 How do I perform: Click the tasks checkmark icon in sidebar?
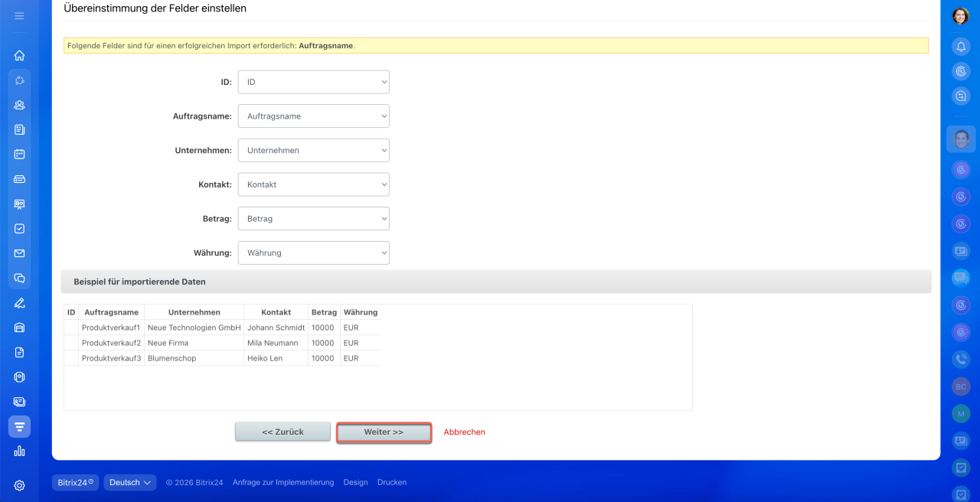click(19, 228)
